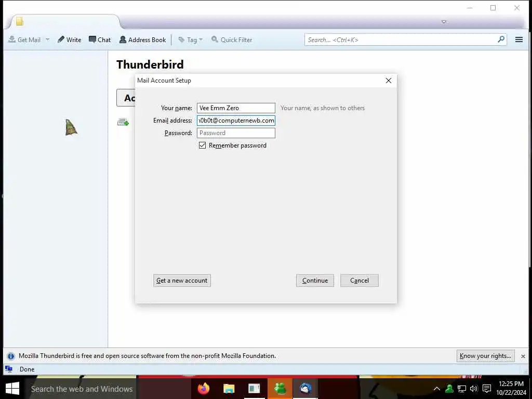Open File Explorer from the taskbar

tap(229, 389)
